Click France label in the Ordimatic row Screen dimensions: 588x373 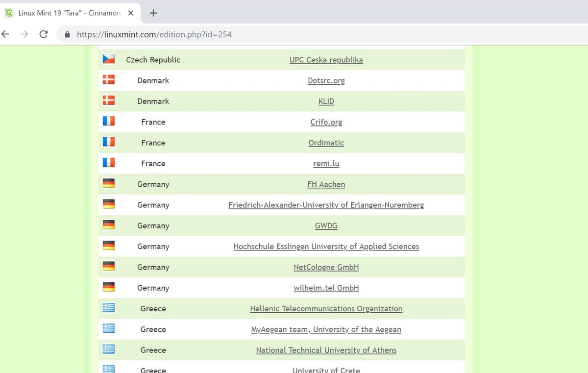(153, 143)
